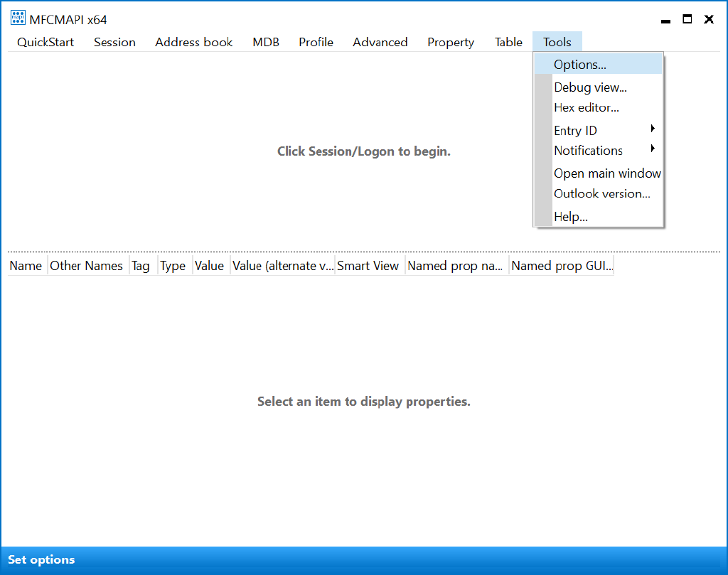
Task: Open the Address book menu
Action: pos(193,42)
